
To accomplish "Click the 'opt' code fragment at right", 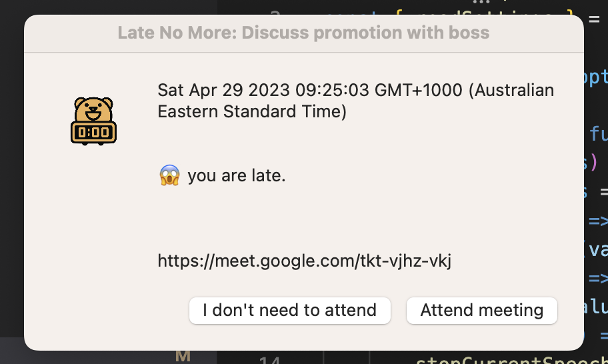I will pyautogui.click(x=595, y=77).
